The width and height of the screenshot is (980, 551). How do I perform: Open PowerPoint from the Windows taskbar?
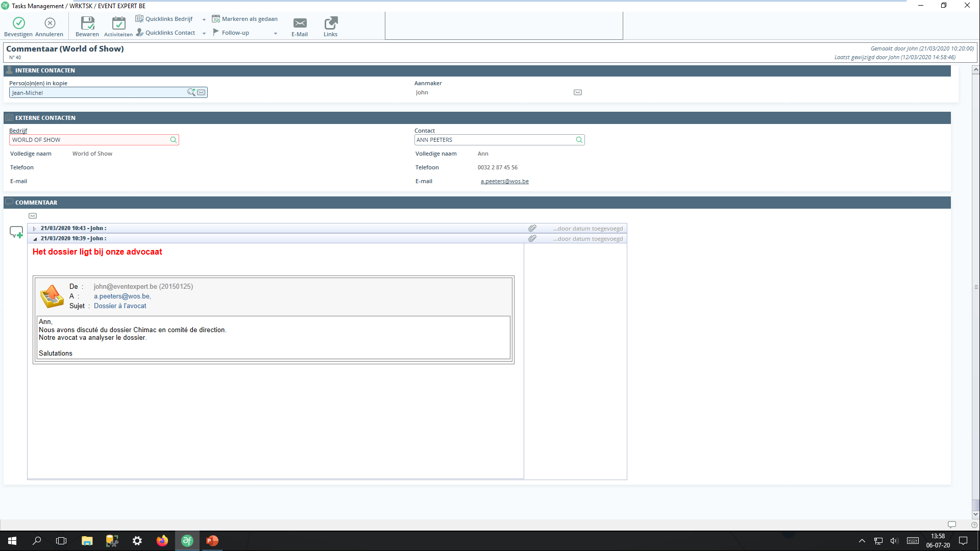(212, 541)
